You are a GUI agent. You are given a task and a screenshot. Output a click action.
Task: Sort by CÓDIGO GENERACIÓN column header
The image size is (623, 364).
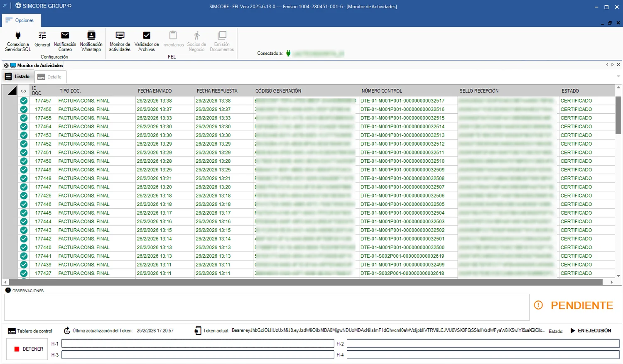coord(278,91)
